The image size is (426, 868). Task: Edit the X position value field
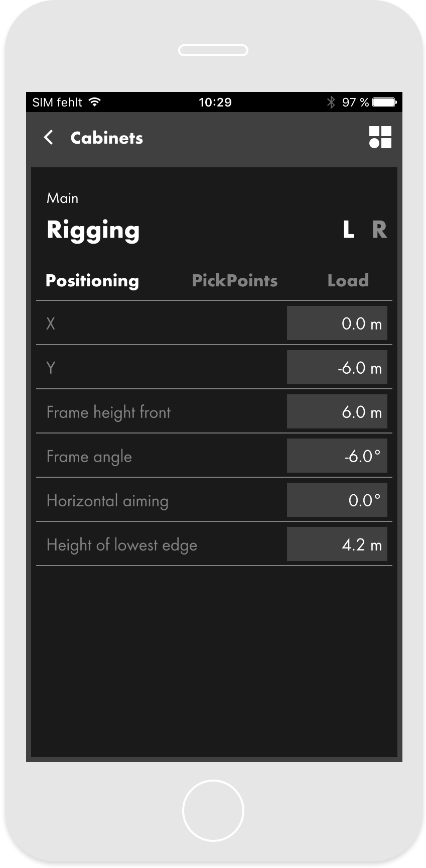tap(337, 323)
